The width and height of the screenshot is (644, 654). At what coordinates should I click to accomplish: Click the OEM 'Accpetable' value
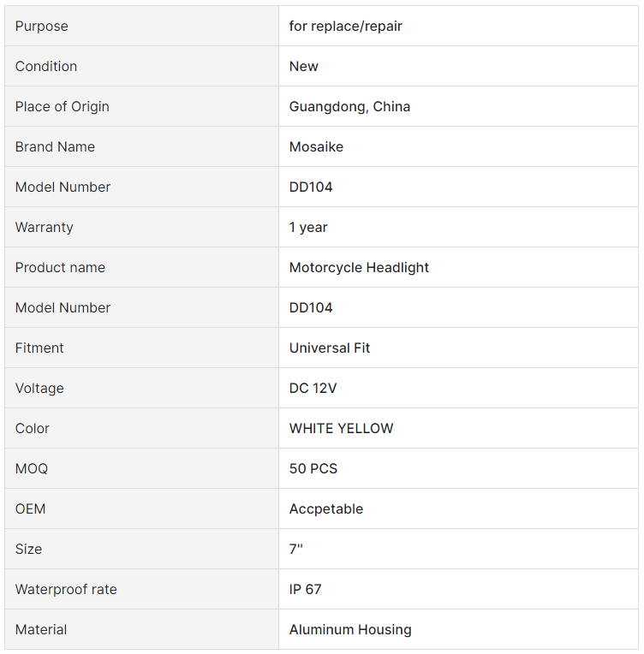tap(326, 508)
